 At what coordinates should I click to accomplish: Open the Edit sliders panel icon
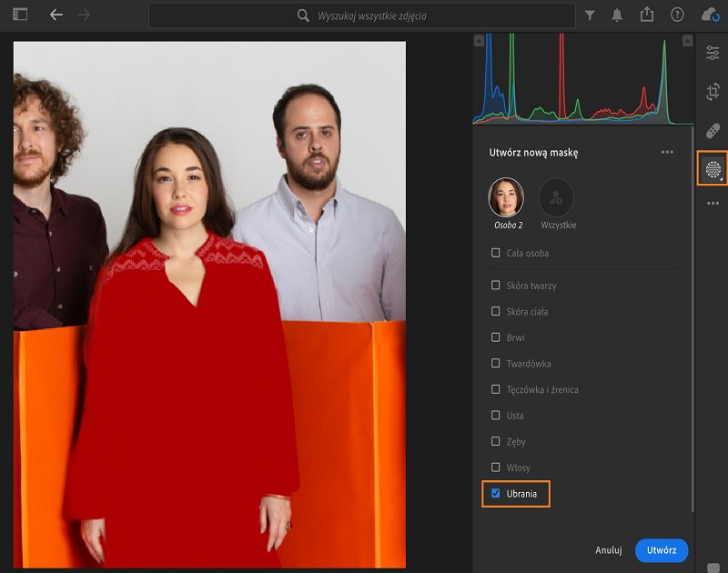(713, 53)
